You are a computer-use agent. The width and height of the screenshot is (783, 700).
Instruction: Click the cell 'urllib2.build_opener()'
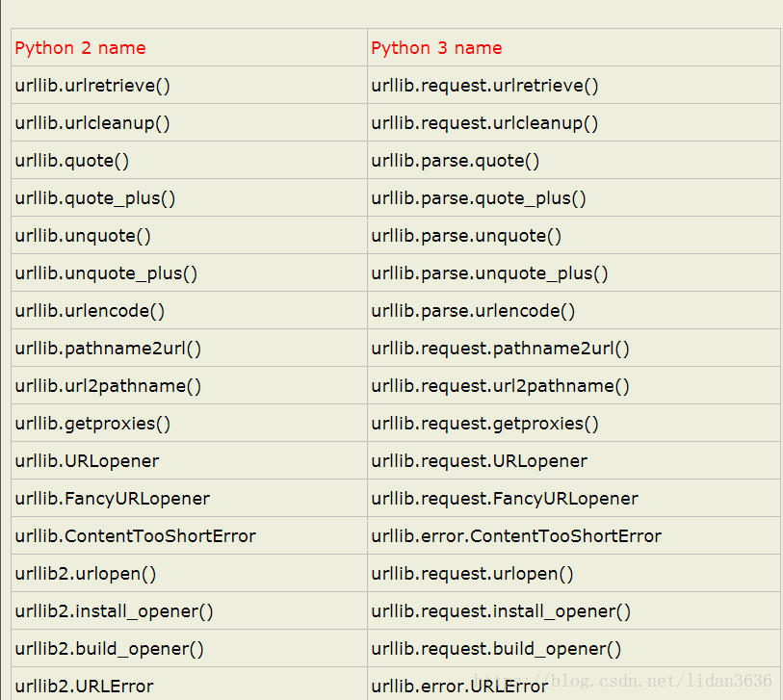click(189, 648)
